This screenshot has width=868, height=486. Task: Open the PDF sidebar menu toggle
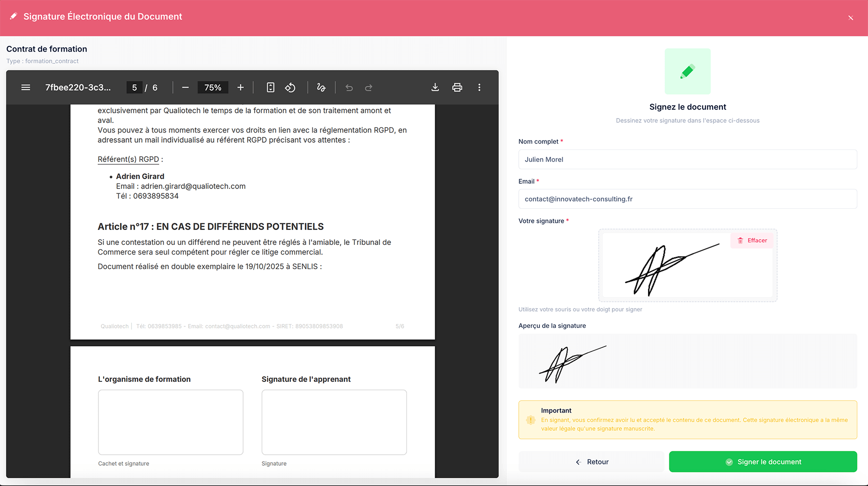click(26, 87)
